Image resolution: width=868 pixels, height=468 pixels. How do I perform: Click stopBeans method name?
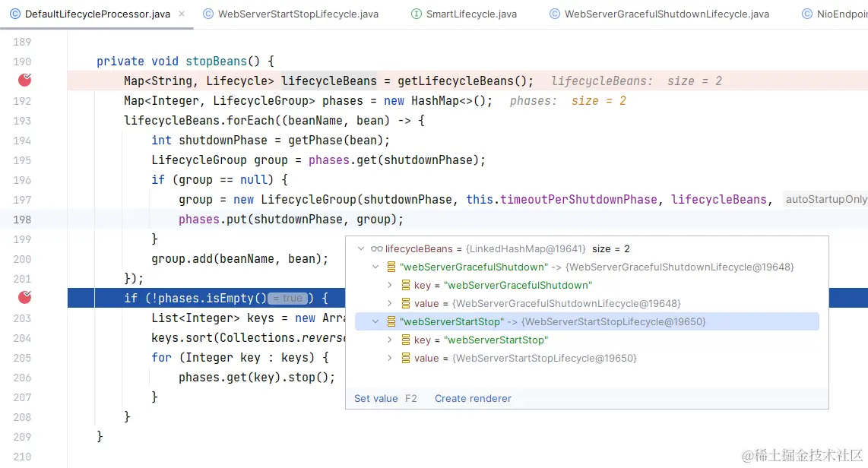pyautogui.click(x=216, y=62)
